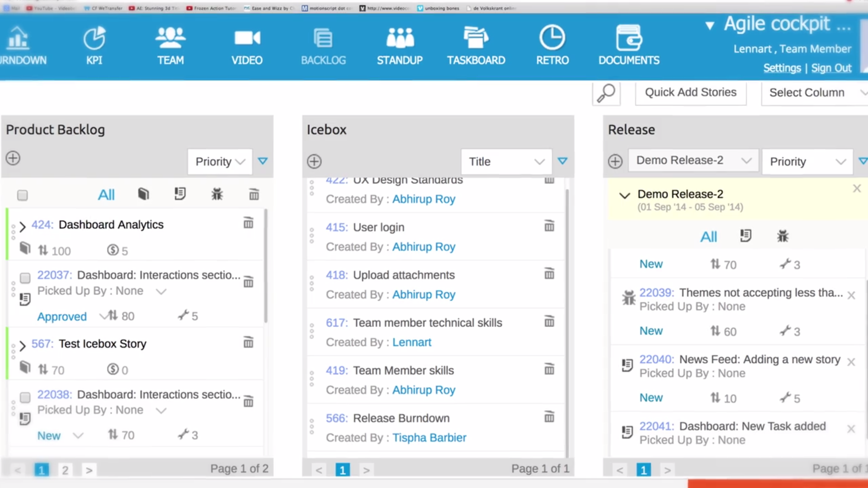Screen dimensions: 868x488
Task: Check the box for story 22037
Action: coord(25,278)
